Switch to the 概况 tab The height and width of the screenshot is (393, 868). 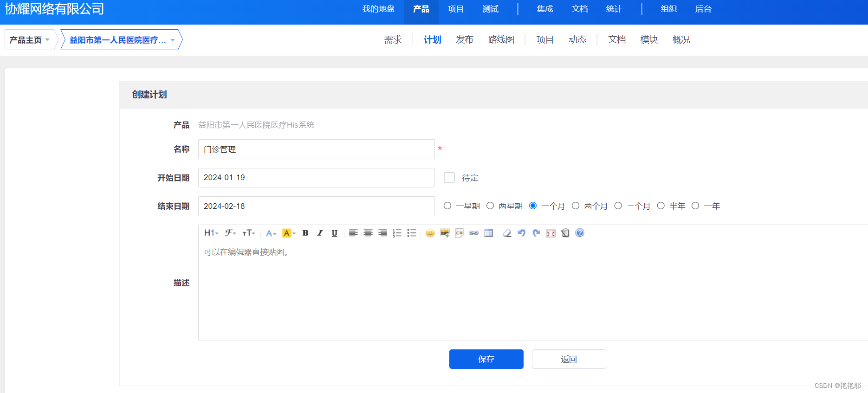coord(681,39)
